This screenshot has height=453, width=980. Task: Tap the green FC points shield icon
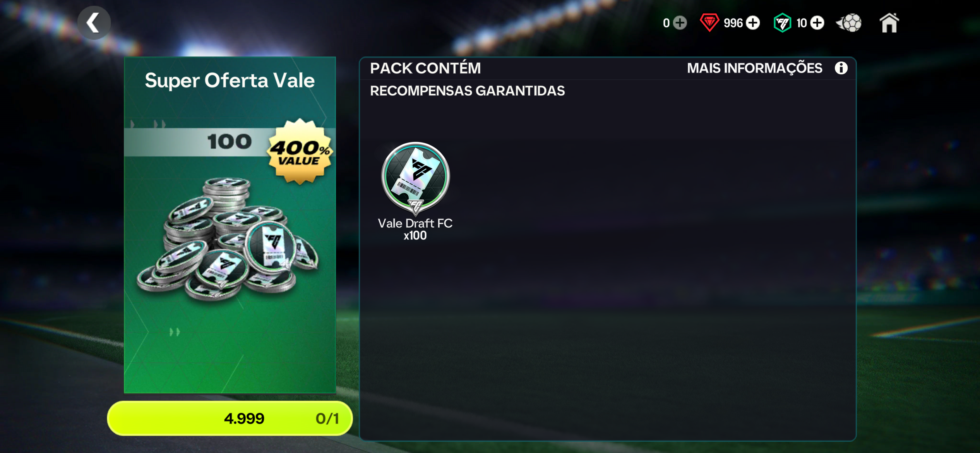pyautogui.click(x=782, y=22)
